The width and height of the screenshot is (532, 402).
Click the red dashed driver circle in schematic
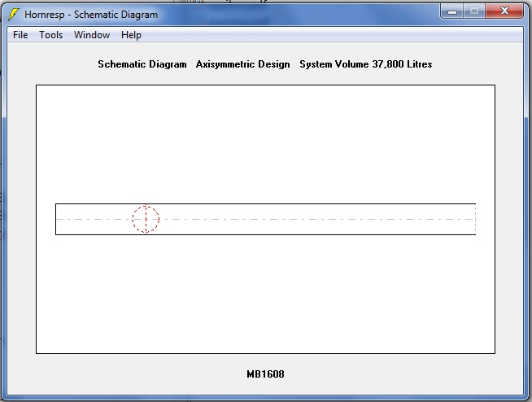(x=146, y=219)
